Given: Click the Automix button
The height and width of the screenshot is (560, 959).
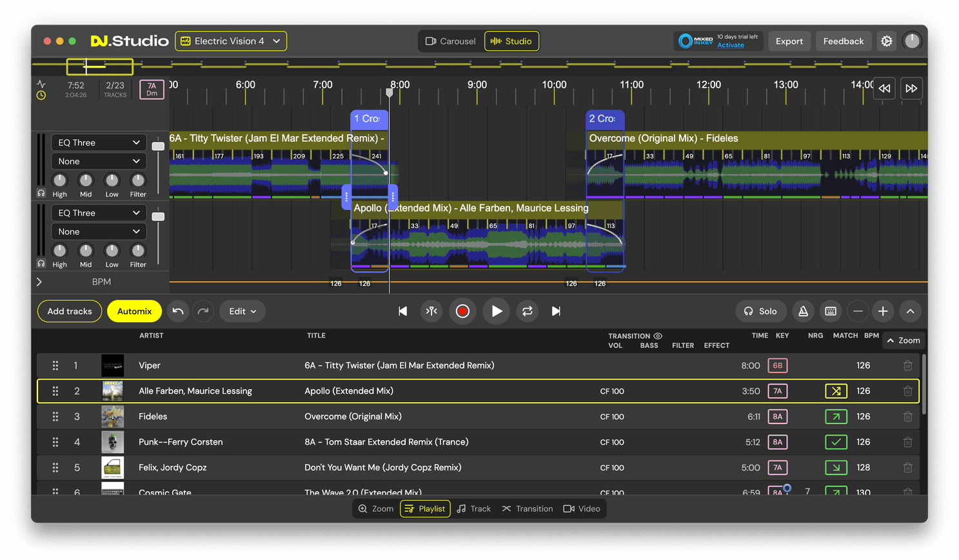Looking at the screenshot, I should (x=134, y=311).
